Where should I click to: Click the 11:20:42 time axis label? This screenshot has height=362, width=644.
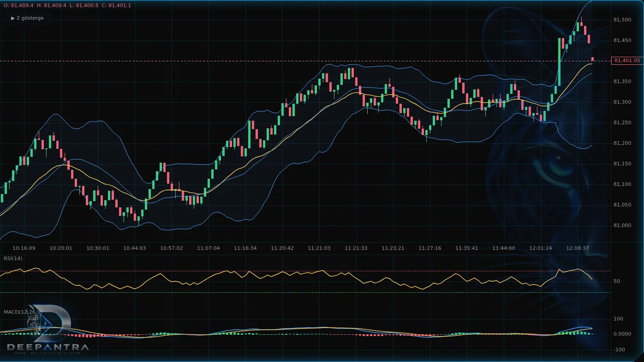(x=282, y=248)
